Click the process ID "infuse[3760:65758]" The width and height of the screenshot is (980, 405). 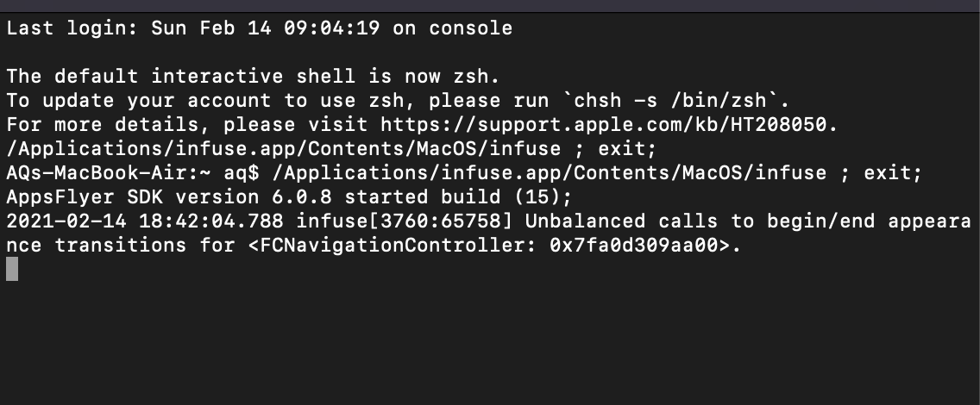pyautogui.click(x=399, y=221)
